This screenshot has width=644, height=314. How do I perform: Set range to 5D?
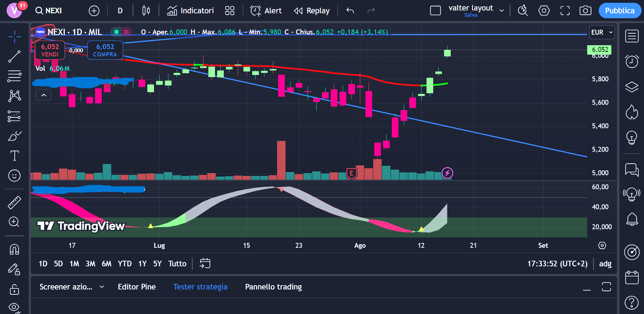(x=58, y=264)
